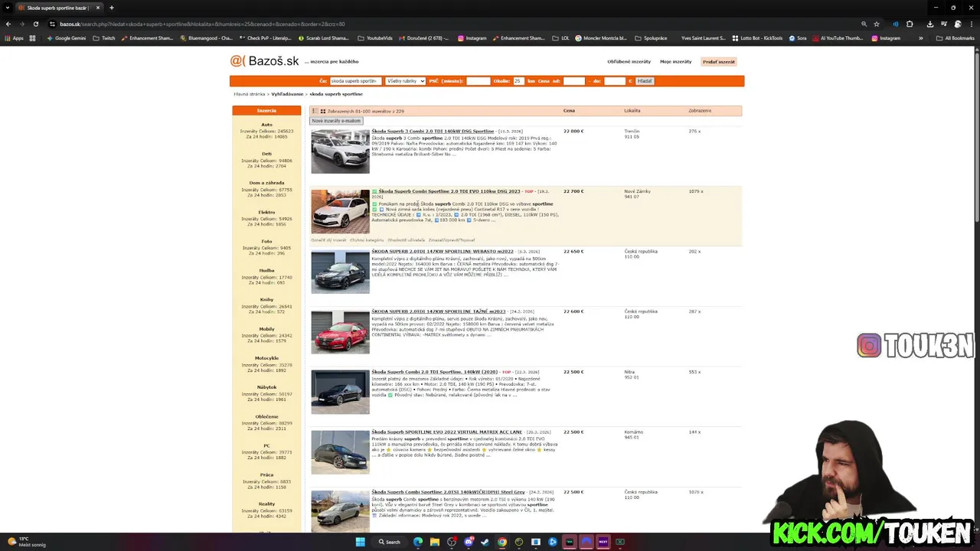This screenshot has height=551, width=980.
Task: Open the Steel Grey Superb Combi thumbnail
Action: click(340, 512)
